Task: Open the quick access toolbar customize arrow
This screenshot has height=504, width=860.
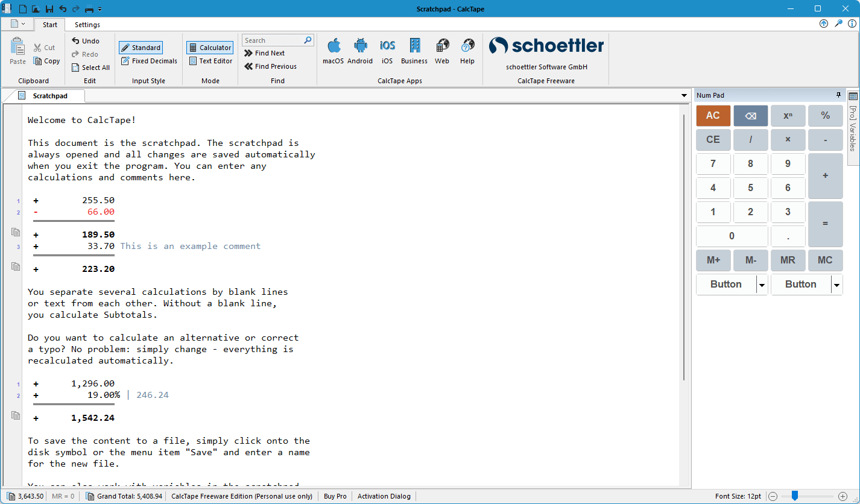Action: (x=100, y=9)
